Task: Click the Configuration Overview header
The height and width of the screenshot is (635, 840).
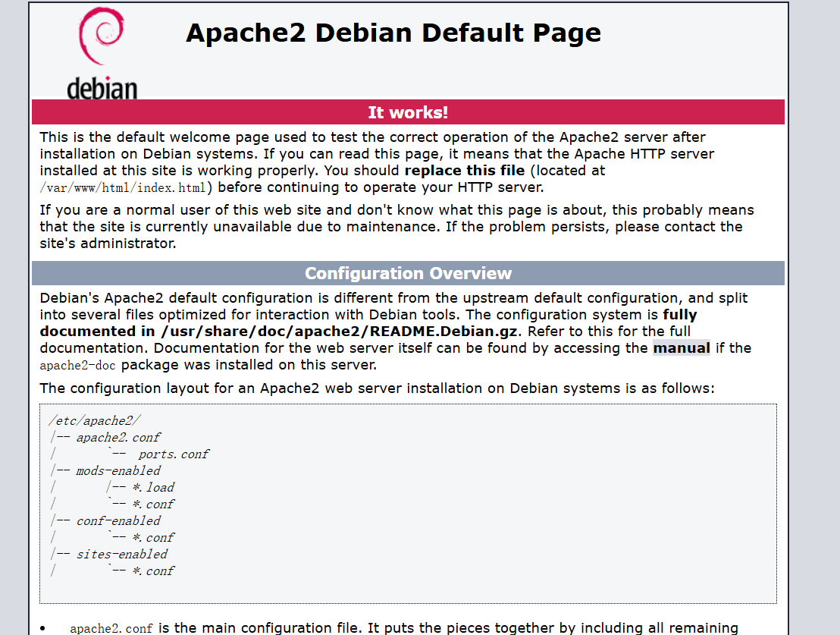Action: coord(408,273)
